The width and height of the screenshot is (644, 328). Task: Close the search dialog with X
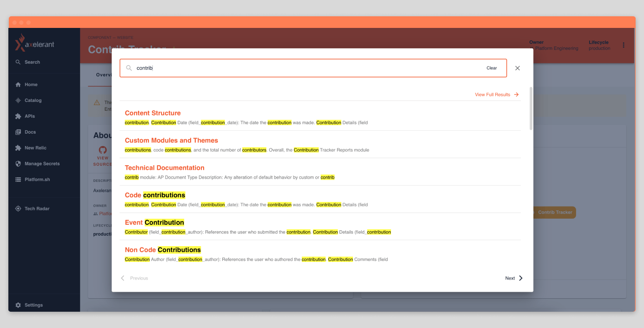[x=518, y=68]
